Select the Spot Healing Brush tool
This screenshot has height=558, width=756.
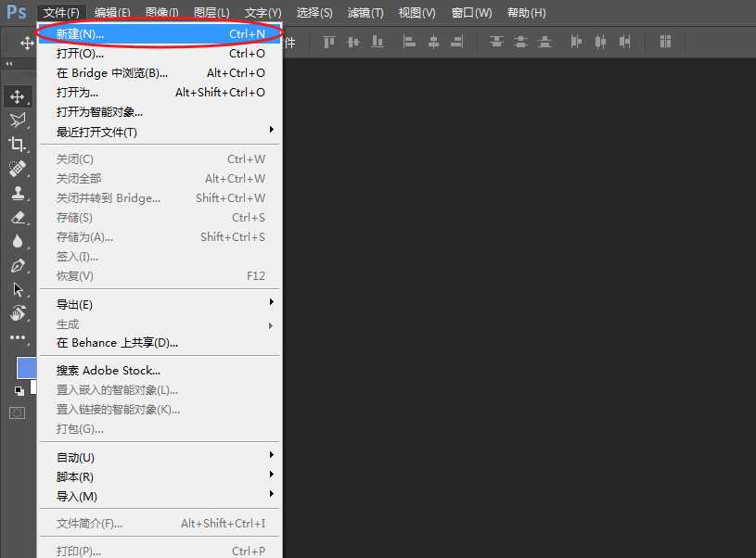click(17, 169)
